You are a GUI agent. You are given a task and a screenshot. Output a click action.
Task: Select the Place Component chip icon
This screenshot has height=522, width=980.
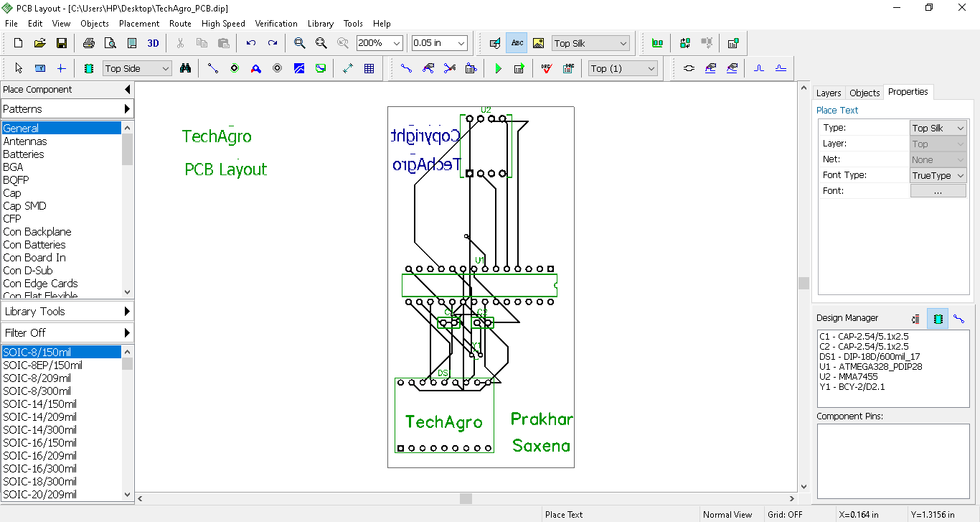(x=88, y=68)
